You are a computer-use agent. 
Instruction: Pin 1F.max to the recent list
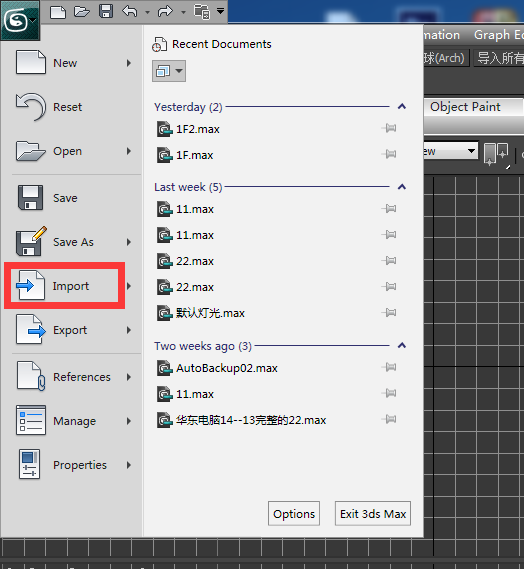click(x=389, y=154)
